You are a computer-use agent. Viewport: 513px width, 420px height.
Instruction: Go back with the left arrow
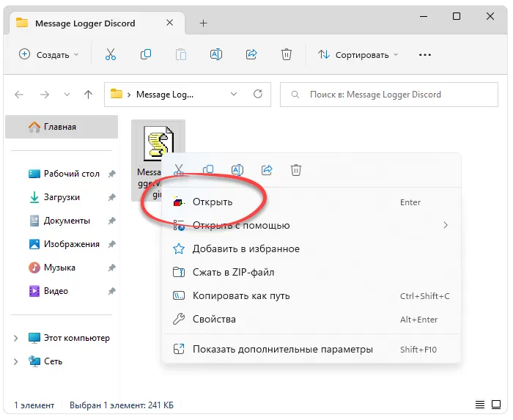point(19,95)
